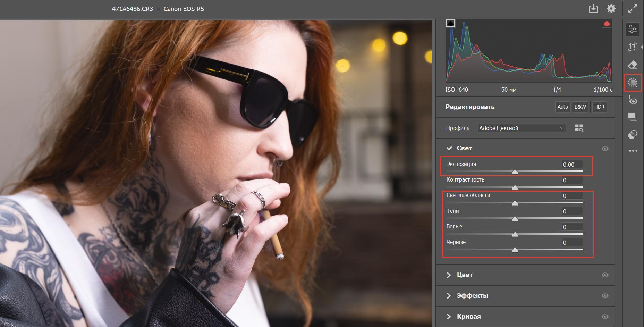Image resolution: width=644 pixels, height=327 pixels.
Task: Open the profile browser grid icon
Action: [x=579, y=128]
